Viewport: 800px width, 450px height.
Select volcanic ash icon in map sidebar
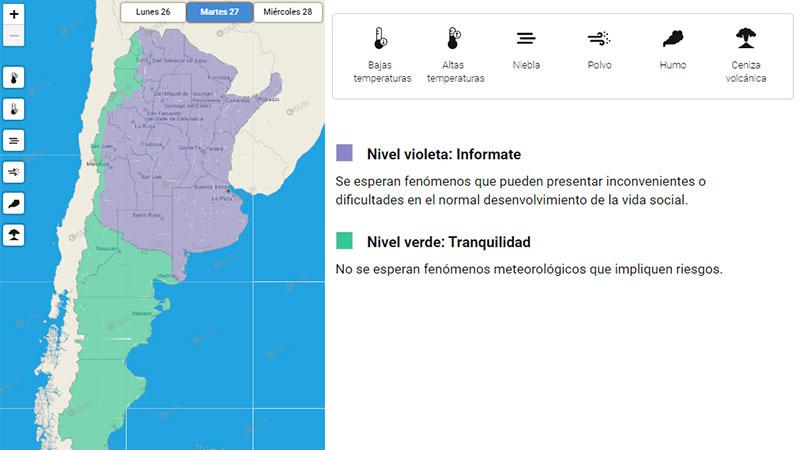coord(14,235)
